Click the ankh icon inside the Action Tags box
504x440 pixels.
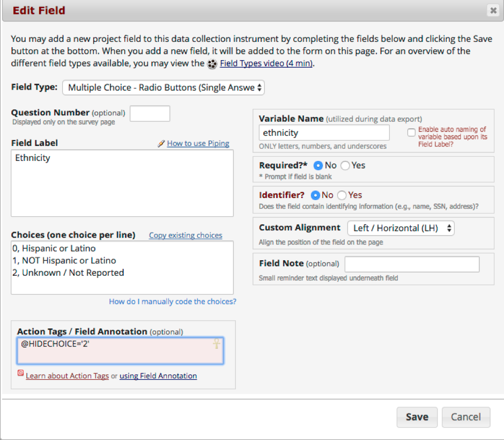(217, 343)
